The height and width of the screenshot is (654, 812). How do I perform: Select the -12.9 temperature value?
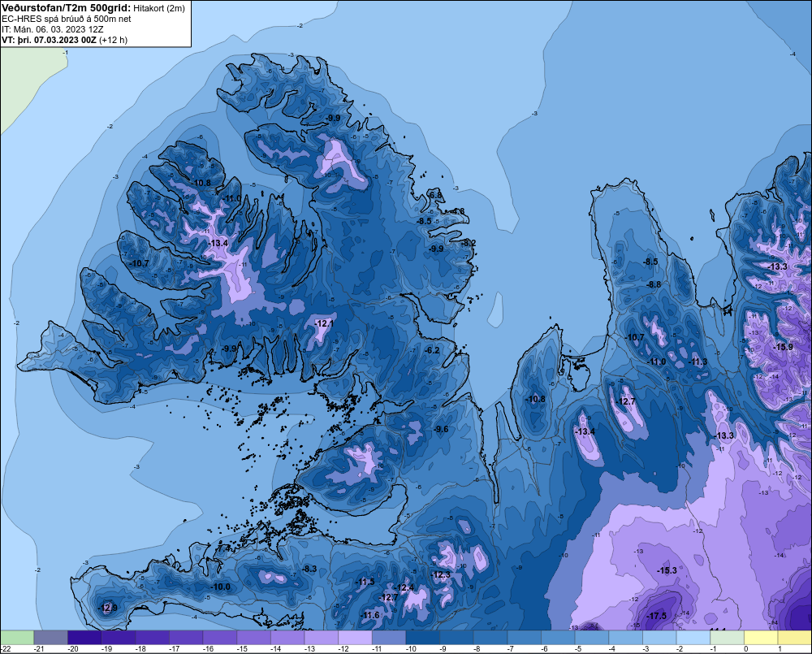click(x=108, y=608)
